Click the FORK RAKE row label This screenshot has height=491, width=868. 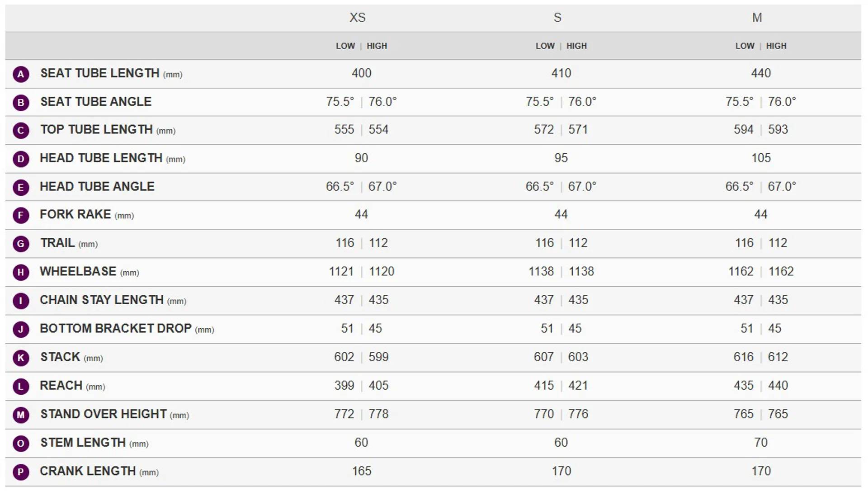pos(75,215)
